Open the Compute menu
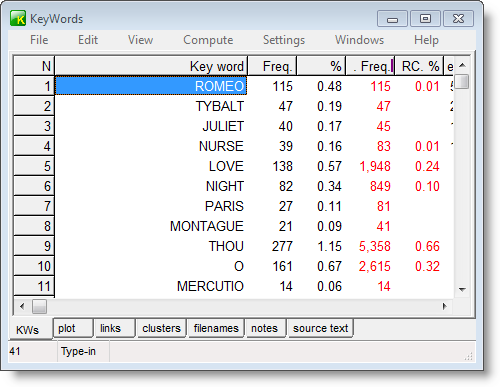500x387 pixels. (208, 40)
